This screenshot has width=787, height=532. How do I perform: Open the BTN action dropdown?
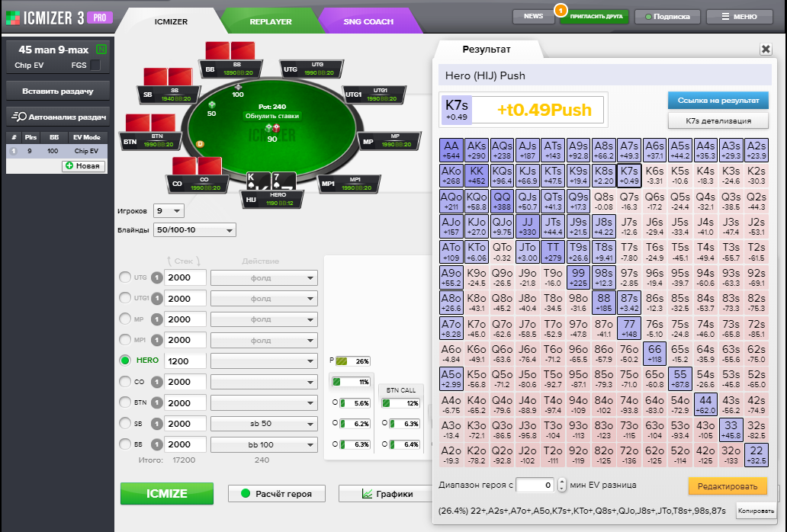tap(264, 403)
